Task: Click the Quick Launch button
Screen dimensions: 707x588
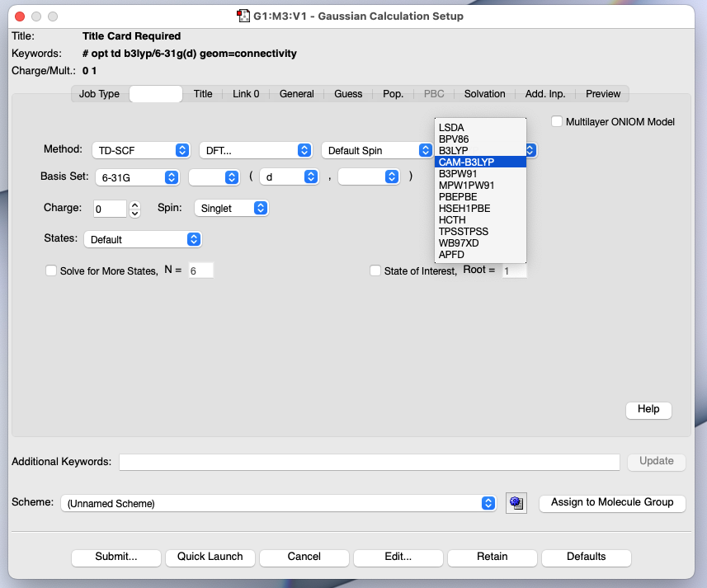Action: coord(210,557)
